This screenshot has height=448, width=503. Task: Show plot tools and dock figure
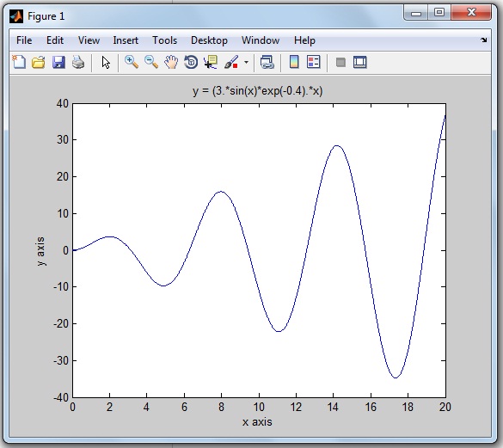tap(360, 62)
